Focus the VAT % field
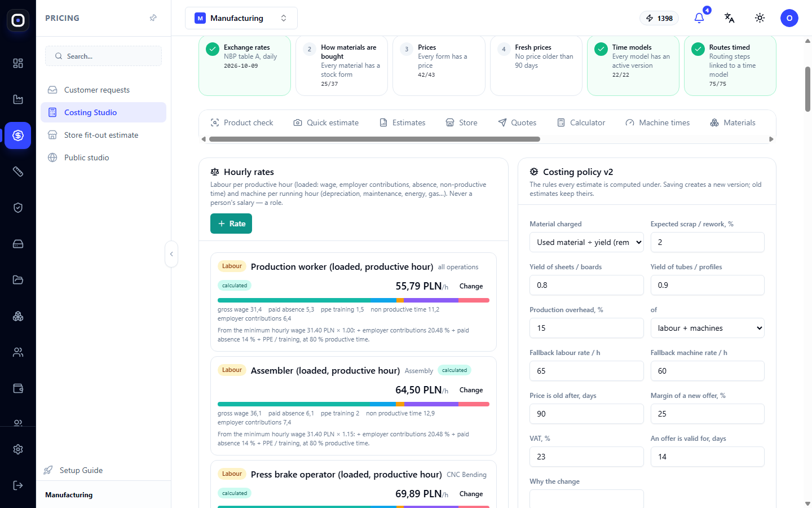The height and width of the screenshot is (508, 812). 586,457
